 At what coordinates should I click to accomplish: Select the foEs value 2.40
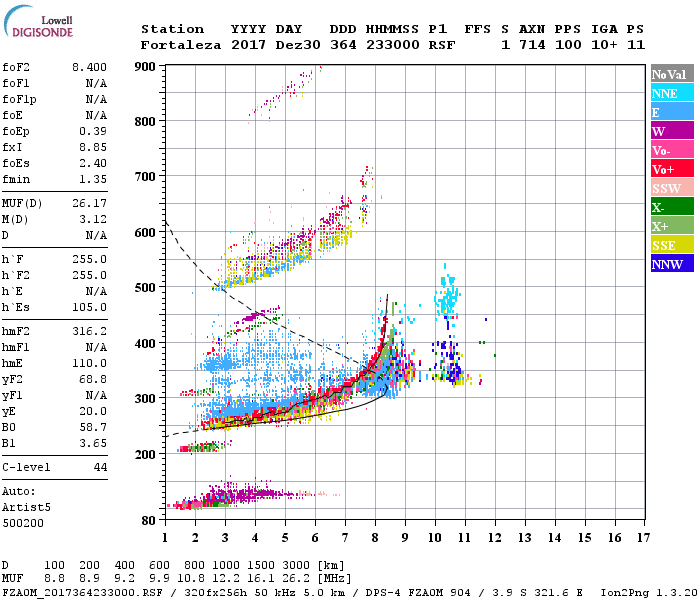(93, 163)
